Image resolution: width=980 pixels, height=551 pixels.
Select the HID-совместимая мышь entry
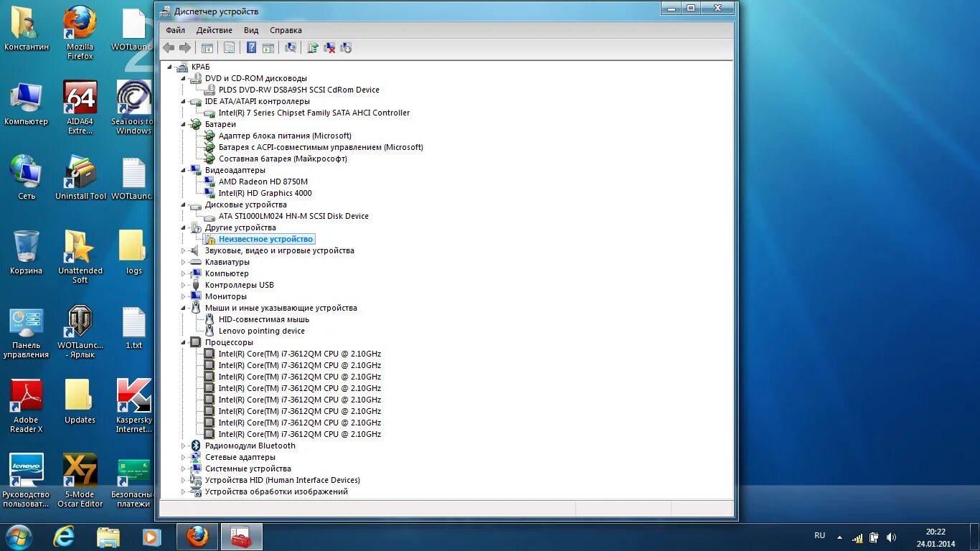click(264, 319)
